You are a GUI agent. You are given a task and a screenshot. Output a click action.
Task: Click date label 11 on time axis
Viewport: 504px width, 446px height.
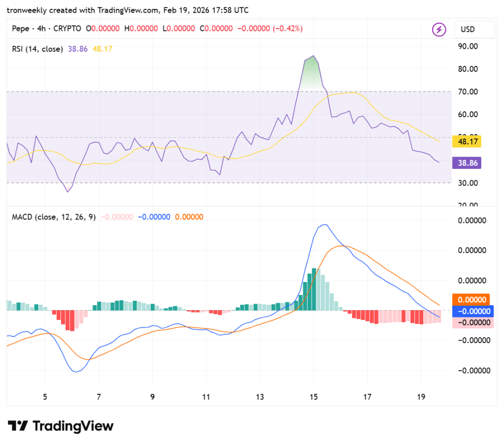point(206,397)
